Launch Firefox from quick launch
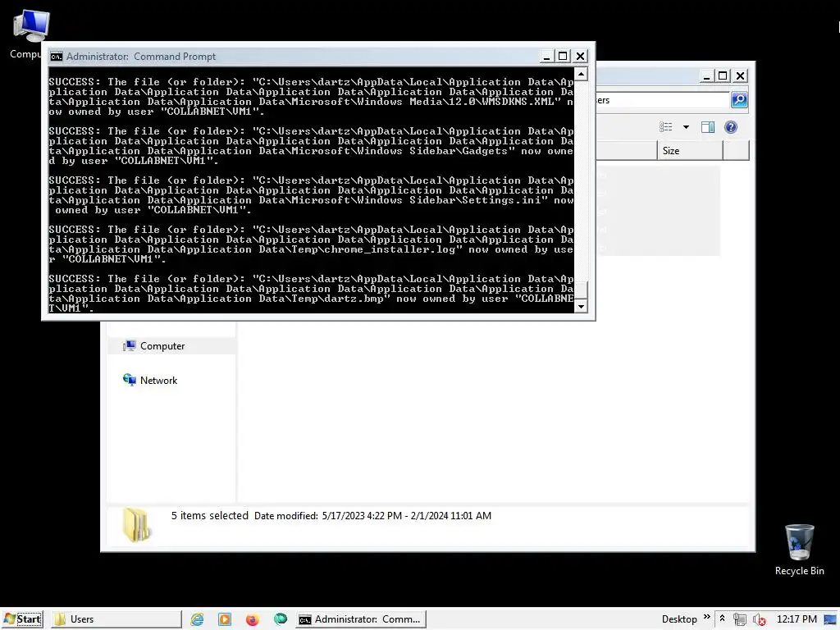840x630 pixels. (x=253, y=619)
